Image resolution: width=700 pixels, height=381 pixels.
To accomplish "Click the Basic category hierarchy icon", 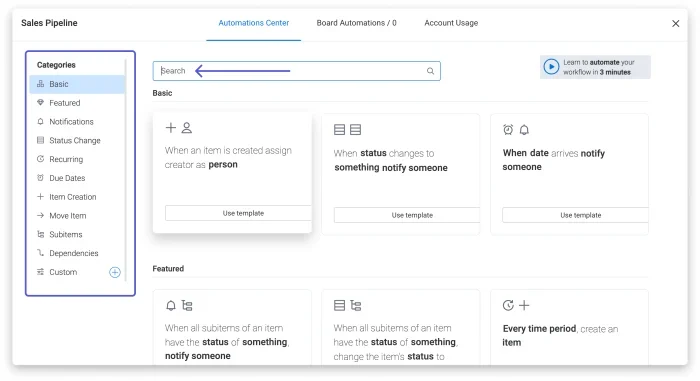I will [x=40, y=84].
